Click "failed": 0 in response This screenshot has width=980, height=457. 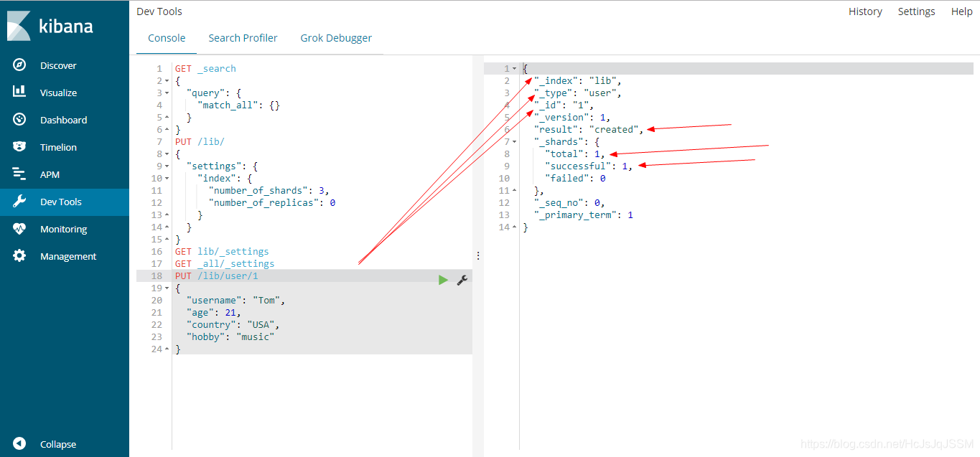point(575,179)
